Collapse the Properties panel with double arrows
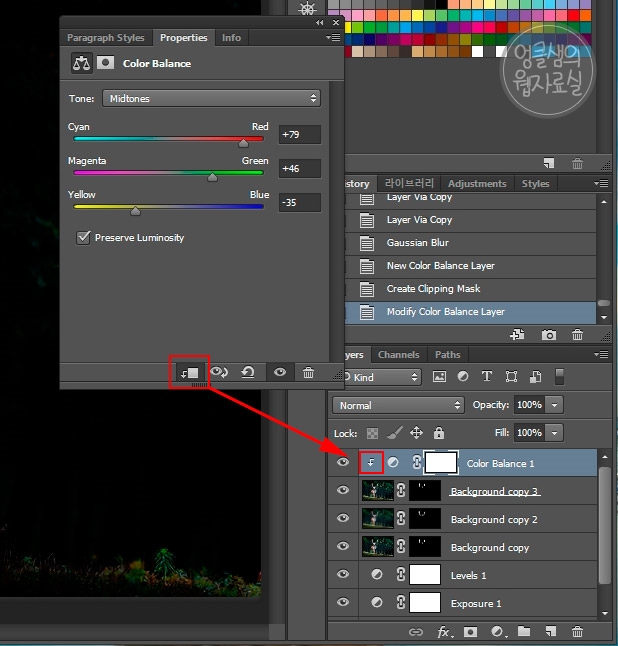The image size is (618, 646). [x=320, y=23]
